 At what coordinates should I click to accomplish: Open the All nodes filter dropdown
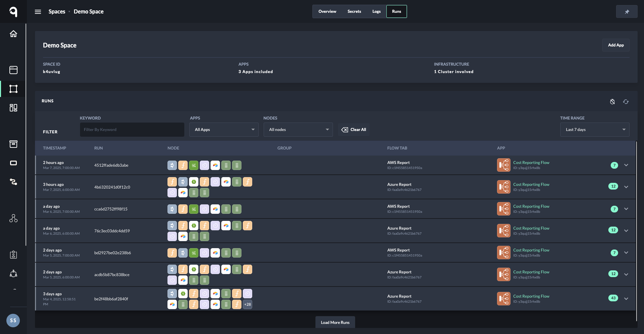(298, 130)
